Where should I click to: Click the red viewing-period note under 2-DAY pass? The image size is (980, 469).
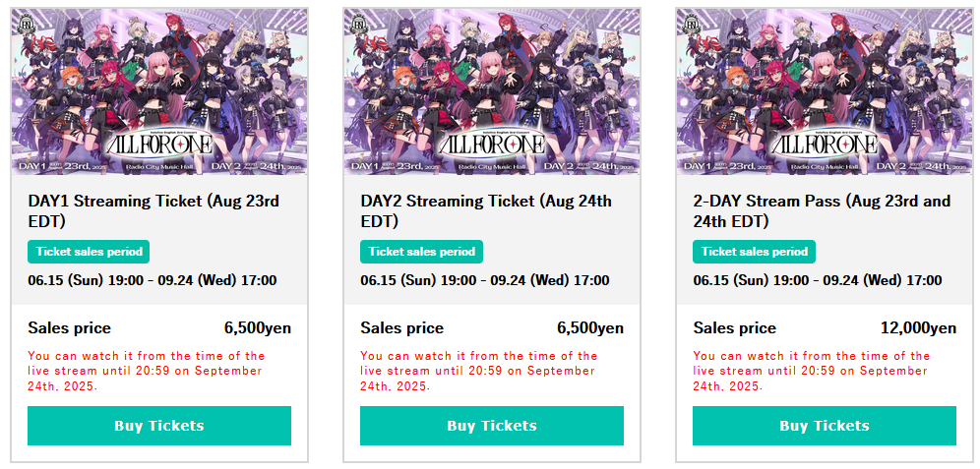click(811, 371)
